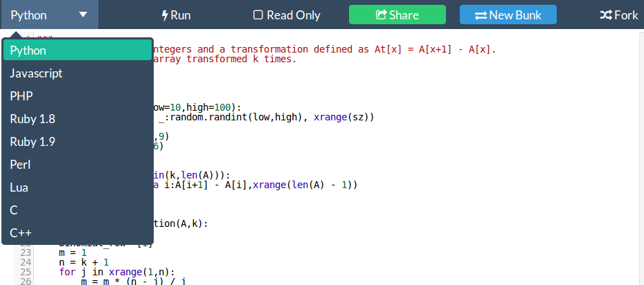Select Lua in the language list
This screenshot has width=644, height=285.
(x=78, y=187)
